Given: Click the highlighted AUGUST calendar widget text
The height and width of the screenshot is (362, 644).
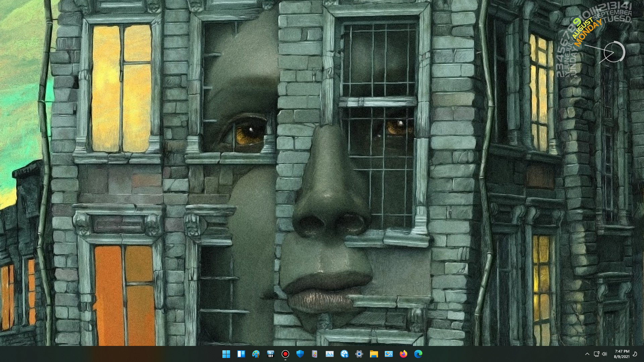Looking at the screenshot, I should [582, 29].
